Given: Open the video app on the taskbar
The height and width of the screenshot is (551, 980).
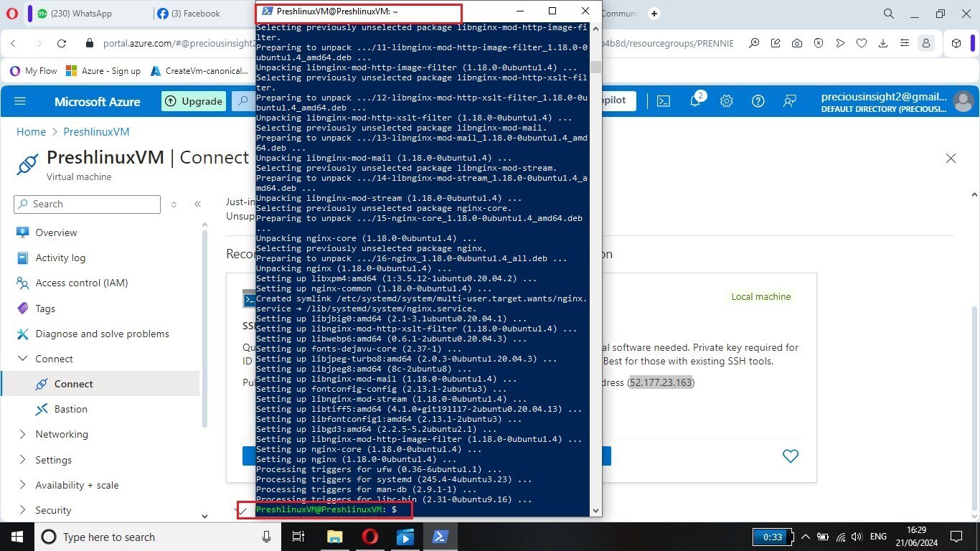Looking at the screenshot, I should tap(405, 537).
